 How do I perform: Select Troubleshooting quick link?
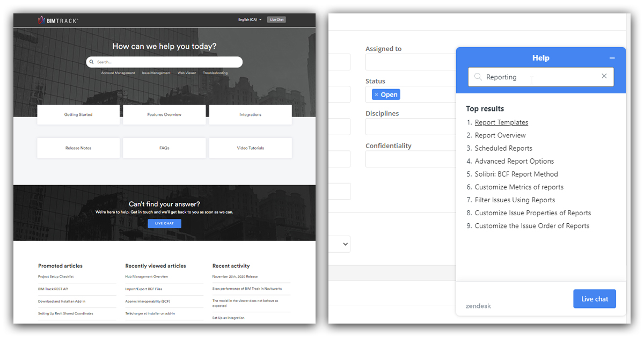(215, 73)
